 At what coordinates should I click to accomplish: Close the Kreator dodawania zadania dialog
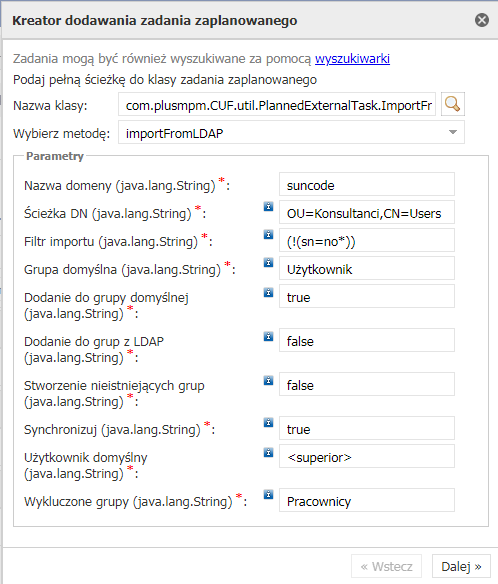click(482, 20)
